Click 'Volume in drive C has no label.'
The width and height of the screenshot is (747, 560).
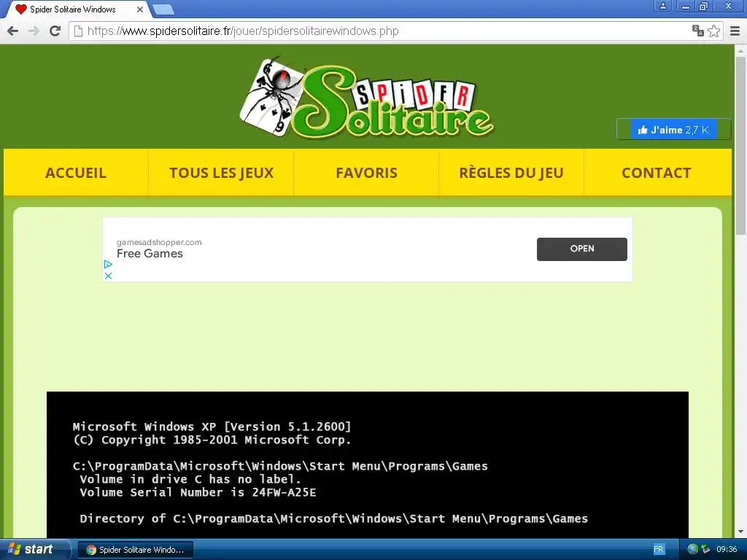(x=190, y=479)
